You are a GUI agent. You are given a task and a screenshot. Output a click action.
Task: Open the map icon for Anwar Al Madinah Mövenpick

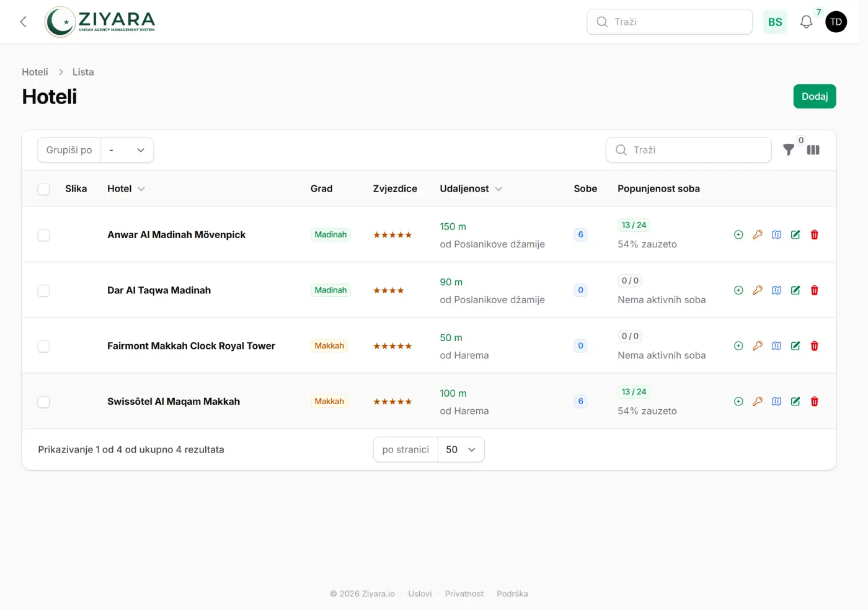click(776, 235)
